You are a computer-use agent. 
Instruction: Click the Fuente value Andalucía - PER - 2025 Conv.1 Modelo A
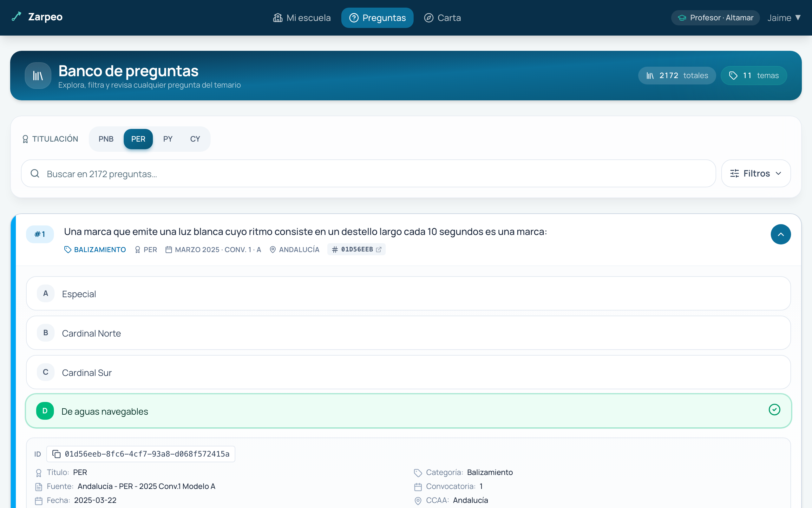point(146,486)
